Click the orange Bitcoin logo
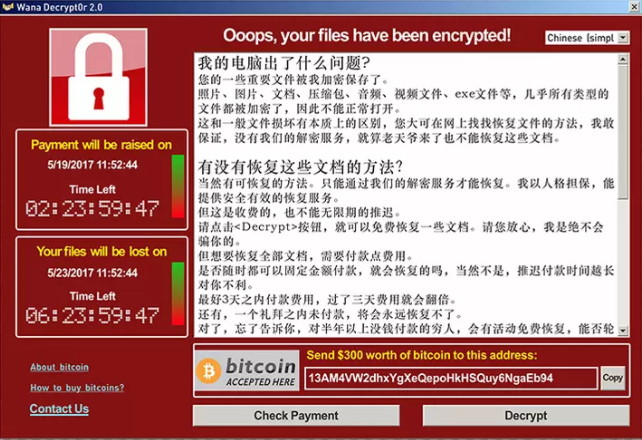The height and width of the screenshot is (440, 642). [208, 371]
